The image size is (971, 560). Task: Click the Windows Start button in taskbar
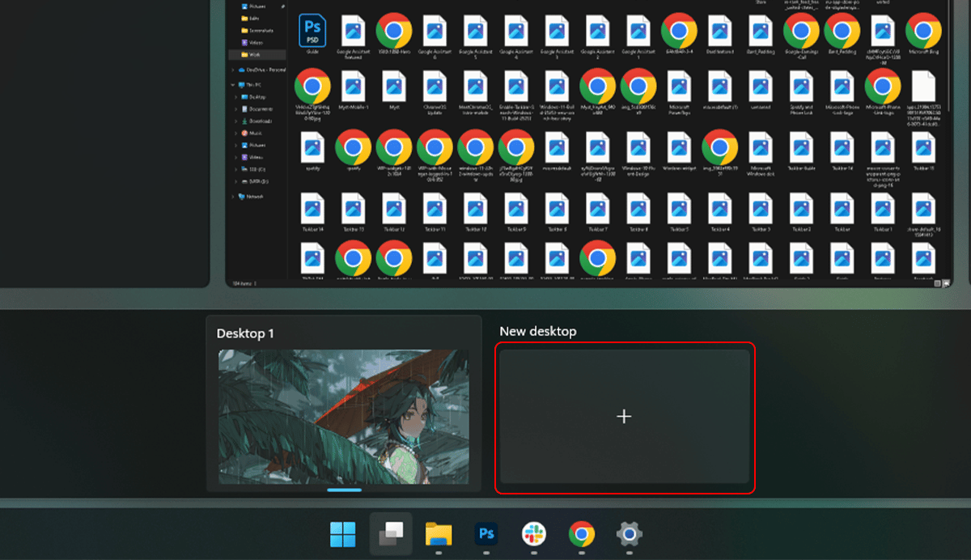click(342, 534)
